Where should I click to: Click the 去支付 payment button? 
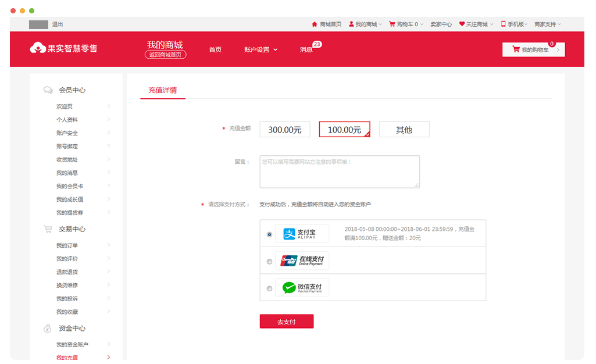(x=286, y=321)
